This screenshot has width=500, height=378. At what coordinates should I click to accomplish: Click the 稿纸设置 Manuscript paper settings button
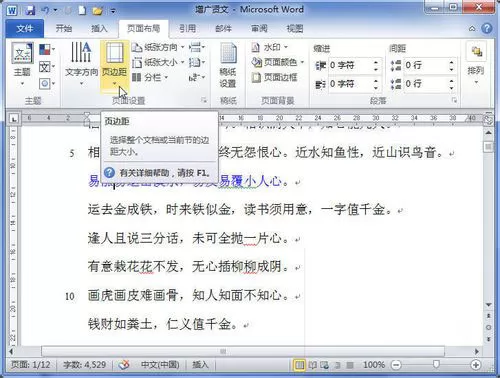tap(228, 65)
